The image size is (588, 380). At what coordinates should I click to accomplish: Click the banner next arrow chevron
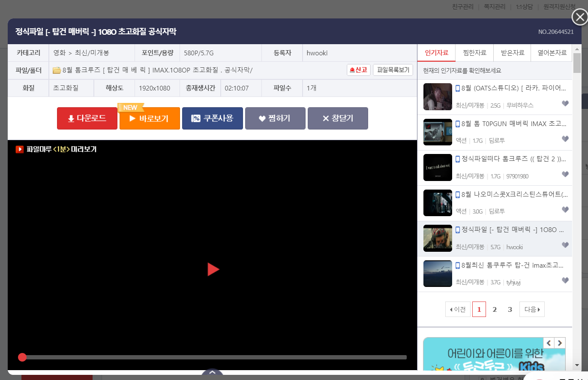(x=560, y=343)
